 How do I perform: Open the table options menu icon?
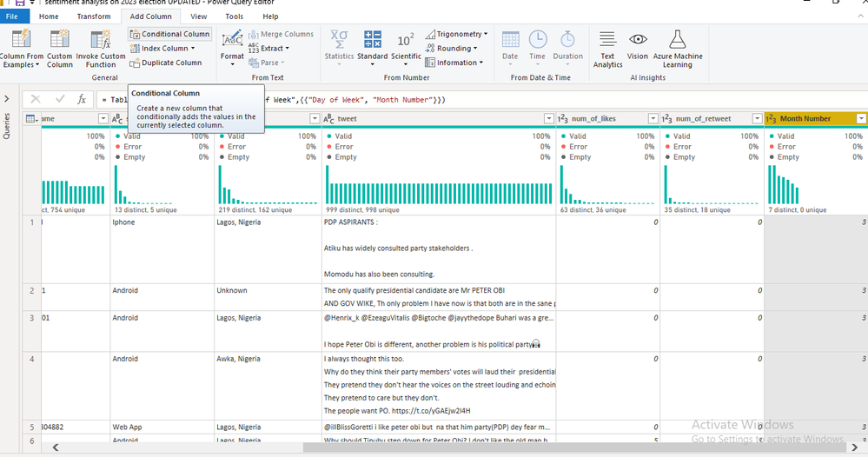click(31, 118)
